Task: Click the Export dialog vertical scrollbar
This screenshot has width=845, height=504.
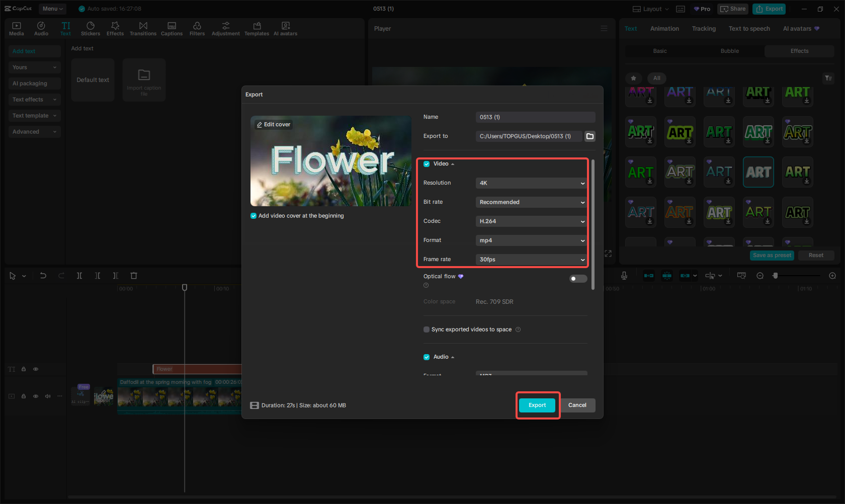Action: (x=593, y=225)
